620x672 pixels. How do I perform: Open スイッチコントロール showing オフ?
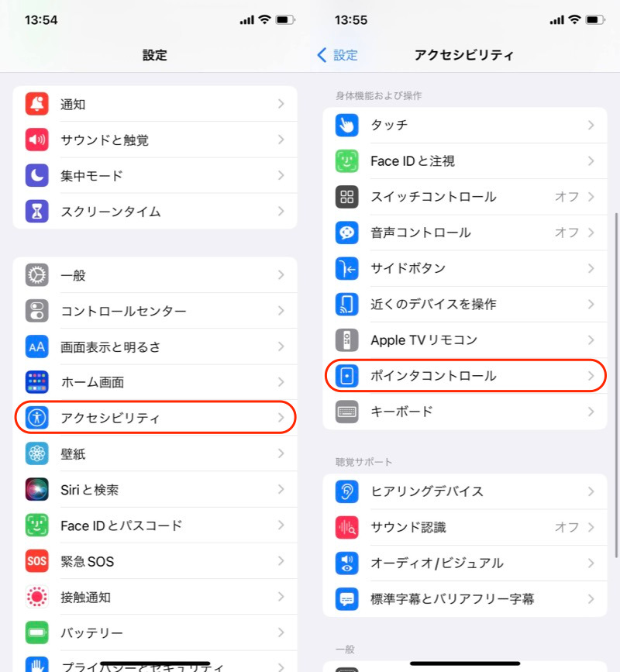point(465,197)
